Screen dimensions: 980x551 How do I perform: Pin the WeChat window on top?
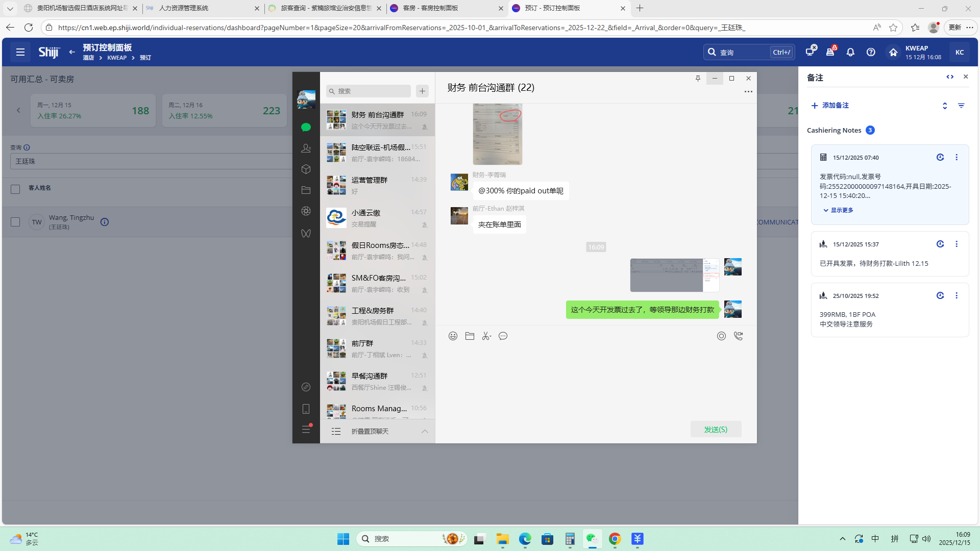pyautogui.click(x=698, y=78)
